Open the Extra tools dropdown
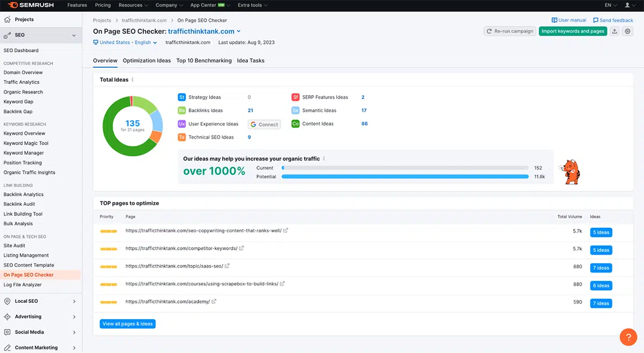Image resolution: width=644 pixels, height=353 pixels. (x=253, y=5)
